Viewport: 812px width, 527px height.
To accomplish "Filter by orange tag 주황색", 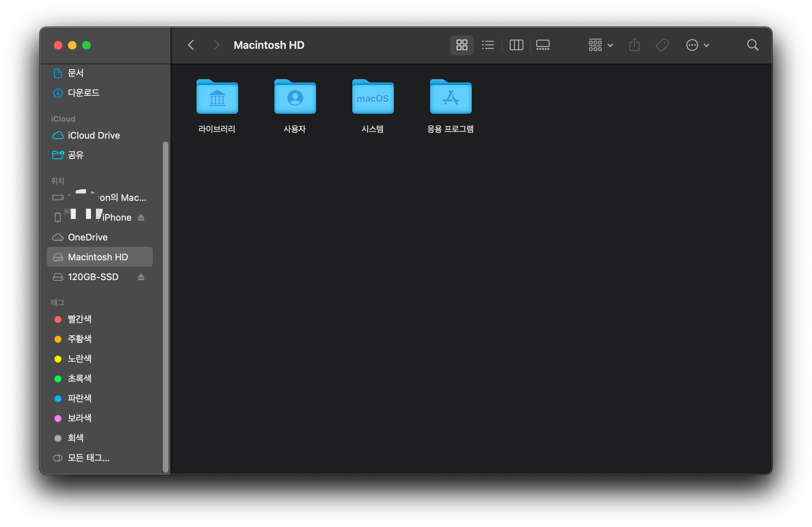I will pyautogui.click(x=100, y=339).
